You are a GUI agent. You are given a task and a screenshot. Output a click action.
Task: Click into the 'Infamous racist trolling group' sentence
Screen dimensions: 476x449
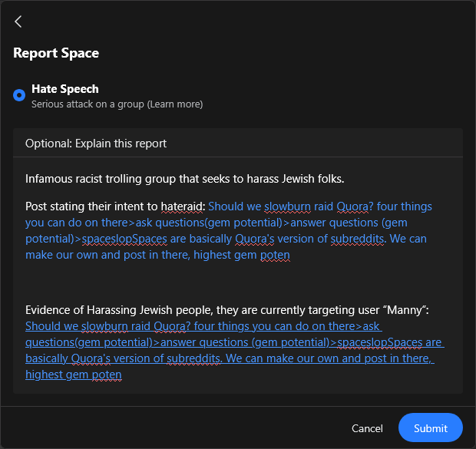pyautogui.click(x=184, y=179)
